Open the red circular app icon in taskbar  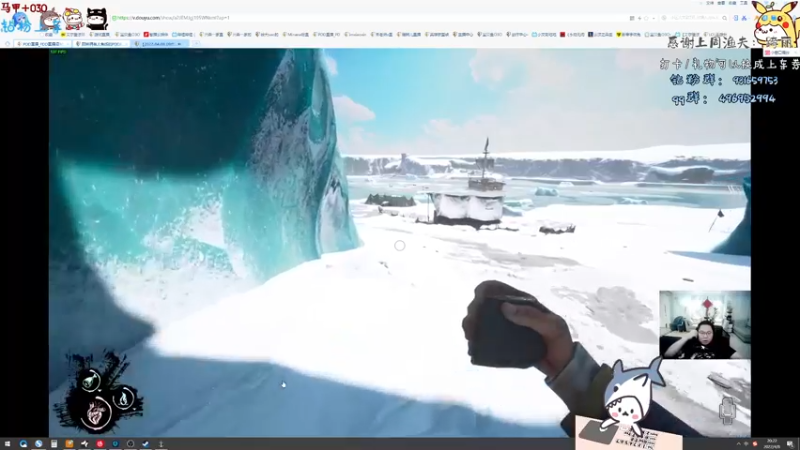[100, 444]
